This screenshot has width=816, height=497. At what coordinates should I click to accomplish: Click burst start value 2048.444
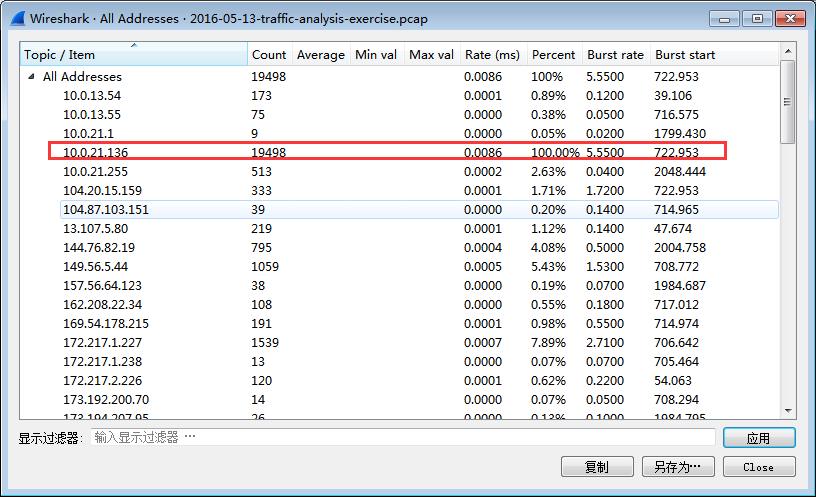pyautogui.click(x=680, y=172)
